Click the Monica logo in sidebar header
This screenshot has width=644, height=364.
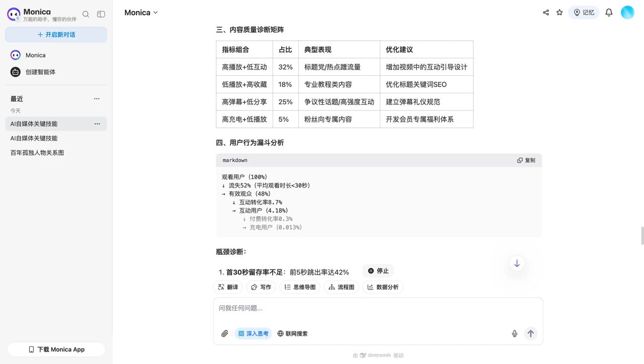(x=14, y=14)
